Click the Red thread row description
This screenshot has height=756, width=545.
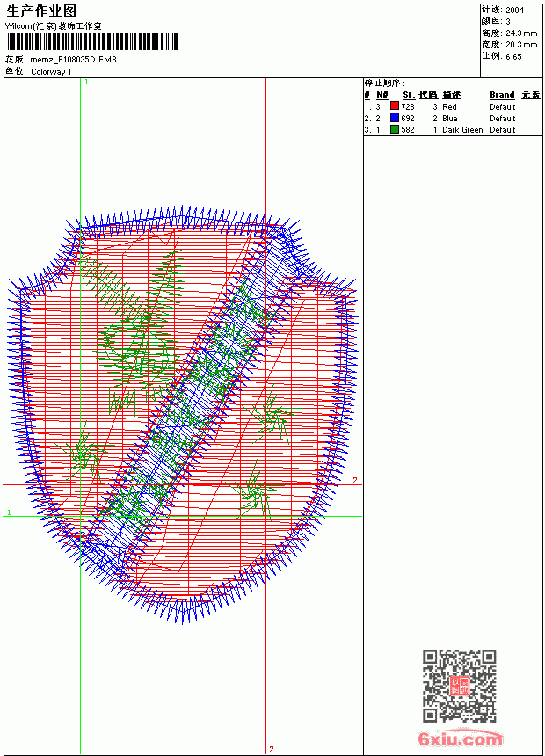[x=449, y=107]
